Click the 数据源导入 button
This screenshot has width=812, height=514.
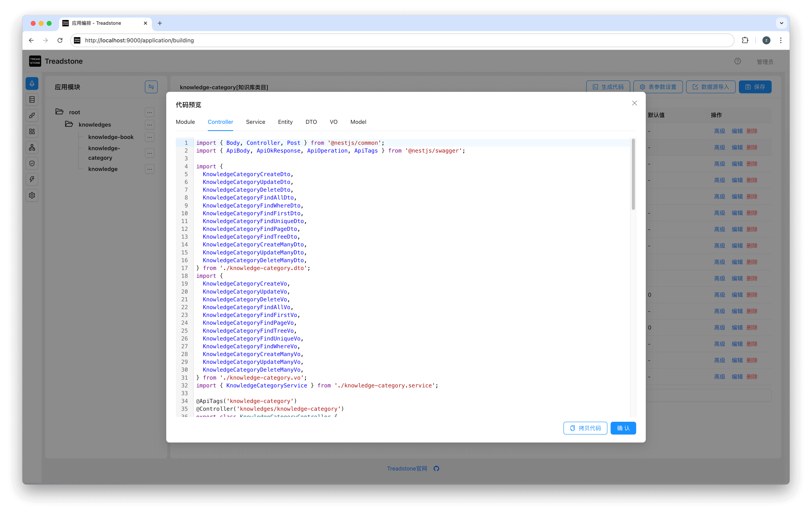click(x=710, y=87)
